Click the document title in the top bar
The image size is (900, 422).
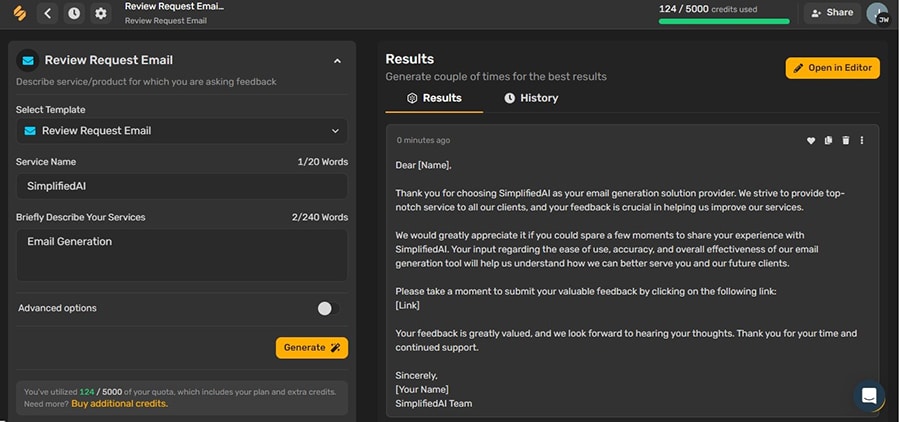coord(174,7)
